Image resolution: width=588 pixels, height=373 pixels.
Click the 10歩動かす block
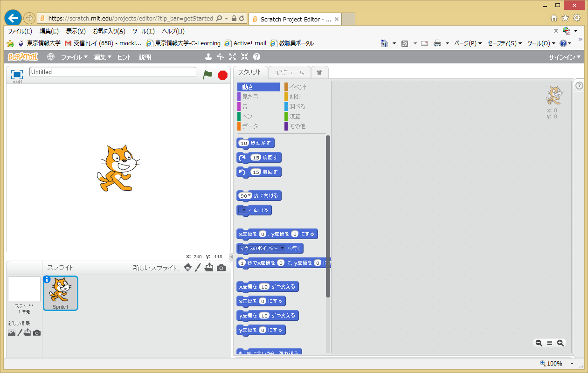(256, 143)
